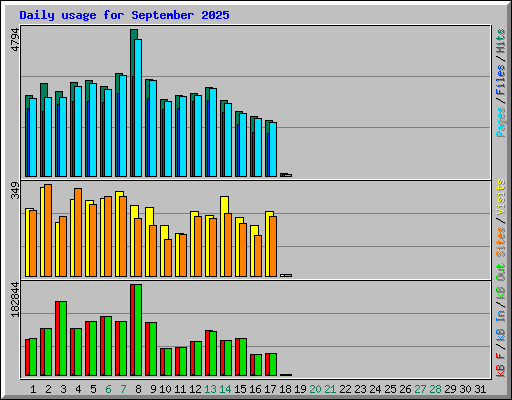Click the green day '13' label
512x400 pixels.
(x=210, y=389)
